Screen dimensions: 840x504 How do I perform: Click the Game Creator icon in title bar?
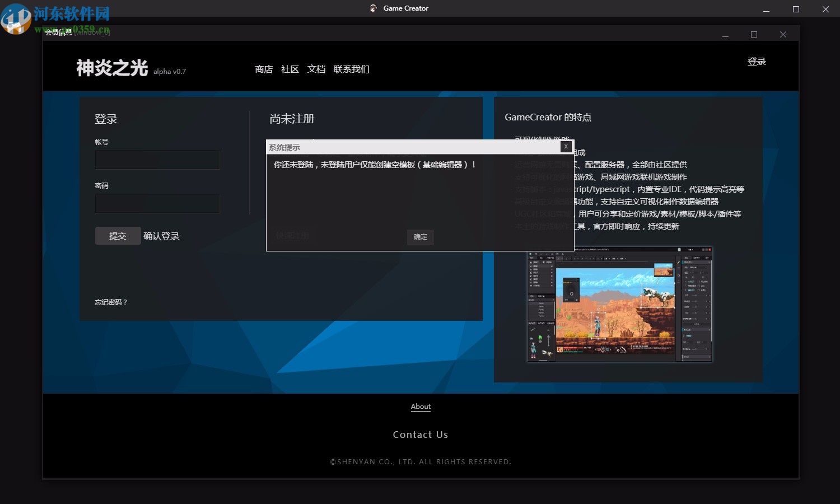click(x=374, y=8)
